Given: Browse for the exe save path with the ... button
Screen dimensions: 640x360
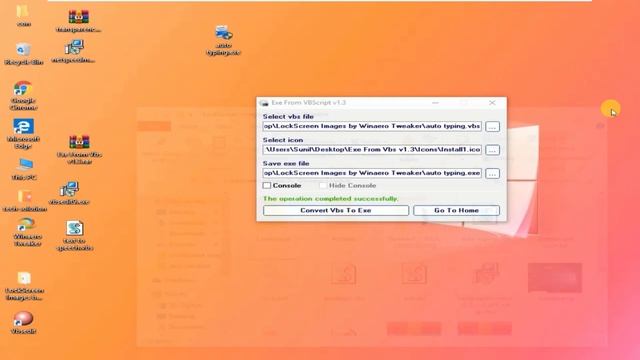Looking at the screenshot, I should tap(492, 173).
